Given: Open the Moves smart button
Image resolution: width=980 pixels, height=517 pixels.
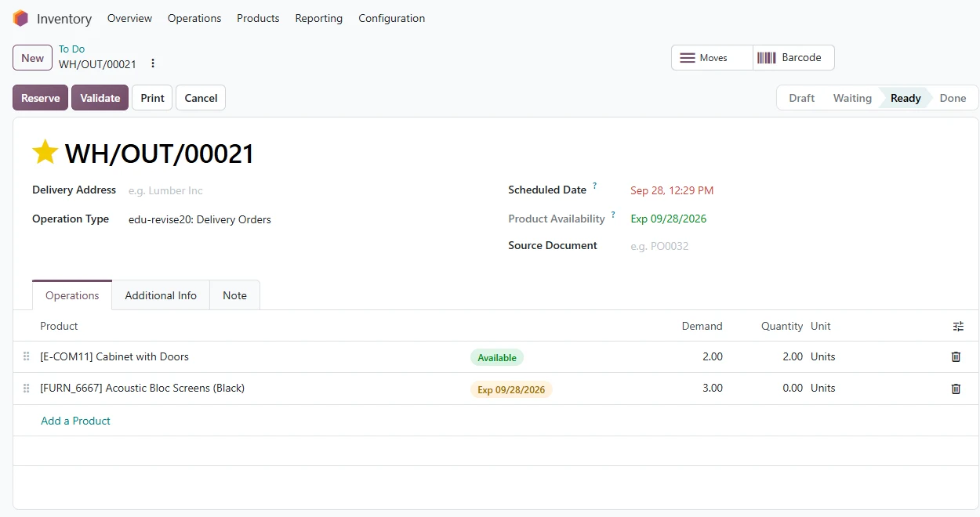Looking at the screenshot, I should pyautogui.click(x=712, y=58).
